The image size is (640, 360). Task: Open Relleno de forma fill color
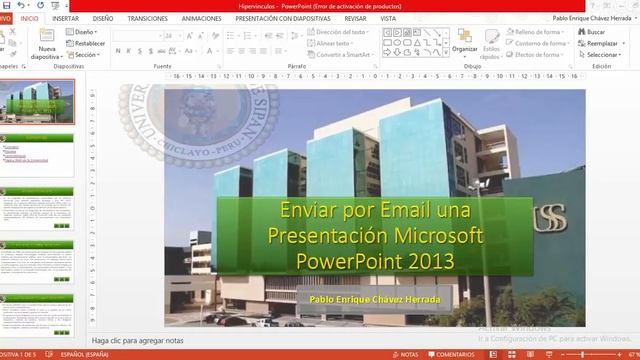(x=535, y=32)
